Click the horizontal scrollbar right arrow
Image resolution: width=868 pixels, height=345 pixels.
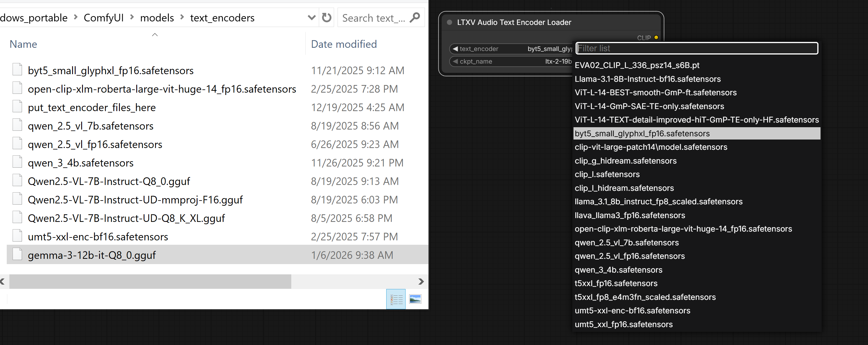click(x=421, y=282)
